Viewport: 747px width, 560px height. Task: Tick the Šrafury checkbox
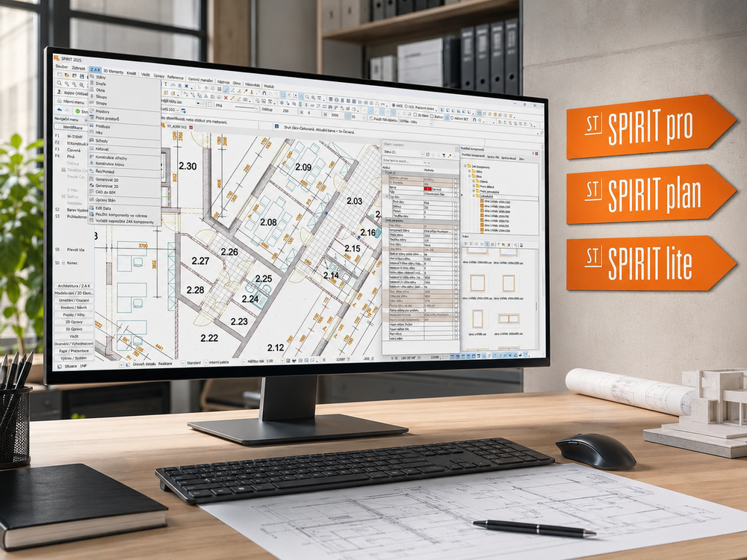pyautogui.click(x=432, y=116)
